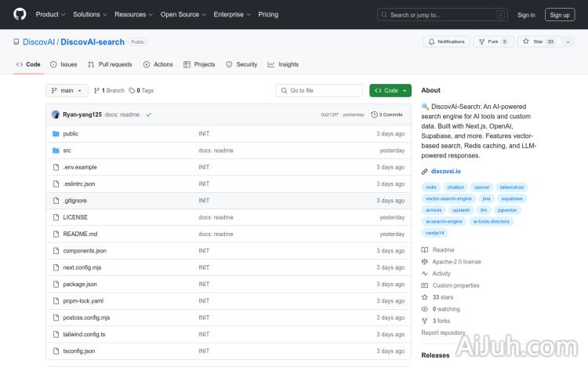Click the Sign up button
This screenshot has width=588, height=367.
pos(560,14)
